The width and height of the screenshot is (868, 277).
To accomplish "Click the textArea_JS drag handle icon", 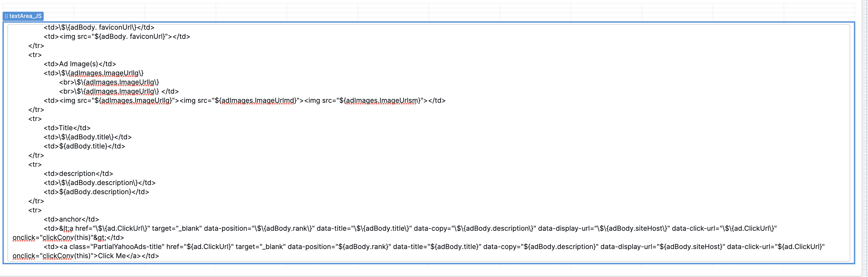I will coord(6,16).
